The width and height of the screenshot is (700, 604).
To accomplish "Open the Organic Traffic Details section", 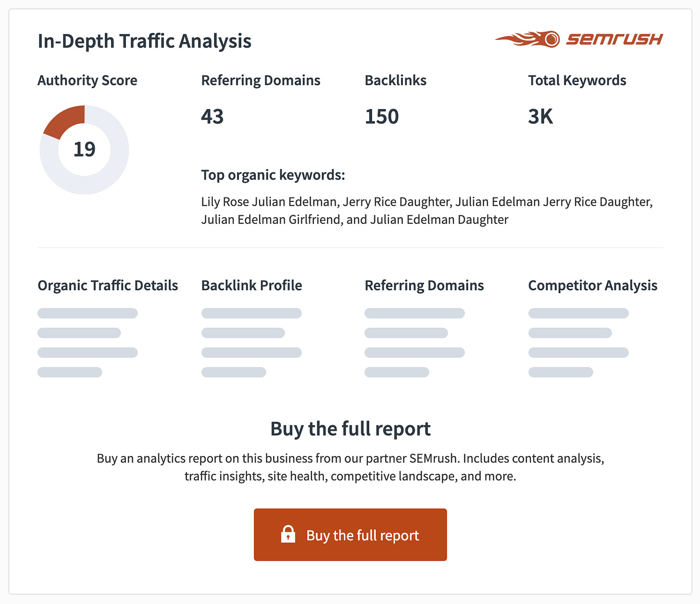I will (x=108, y=285).
